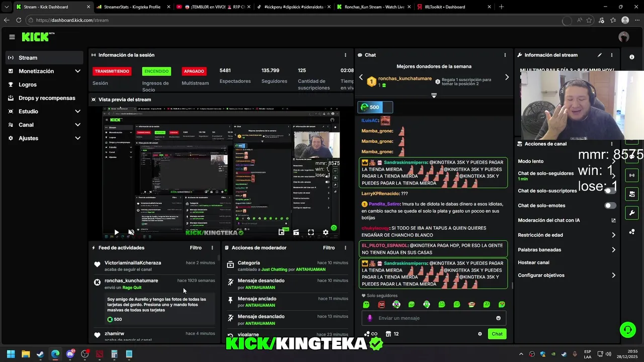
Task: Toggle Chat de solo-emotes switch
Action: (610, 206)
